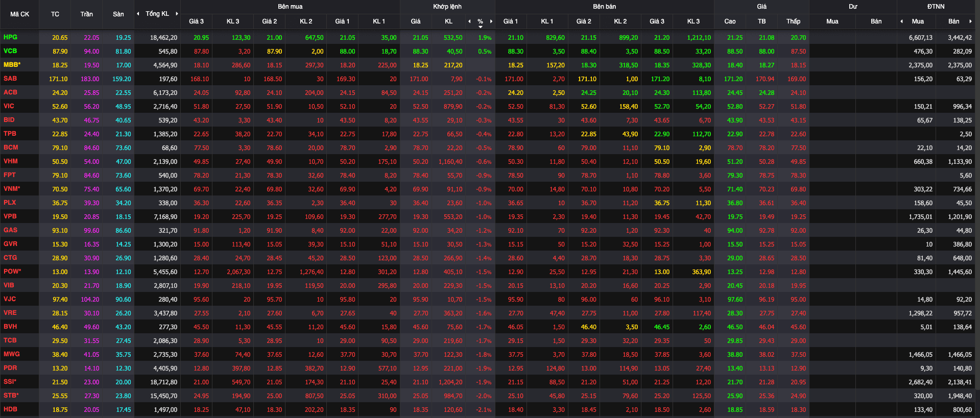Screen dimensions: 980x418
Task: Select the STB* ticker
Action: point(11,396)
